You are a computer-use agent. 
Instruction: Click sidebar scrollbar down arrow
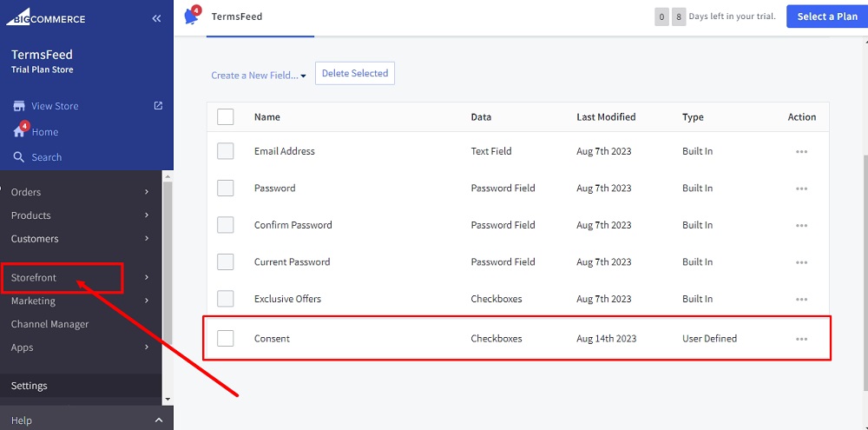click(168, 399)
